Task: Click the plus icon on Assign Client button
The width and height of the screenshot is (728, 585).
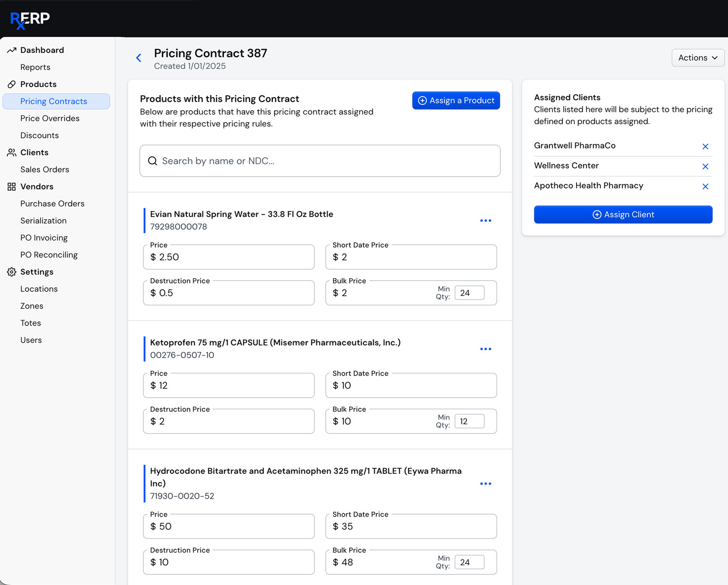Action: pyautogui.click(x=597, y=215)
